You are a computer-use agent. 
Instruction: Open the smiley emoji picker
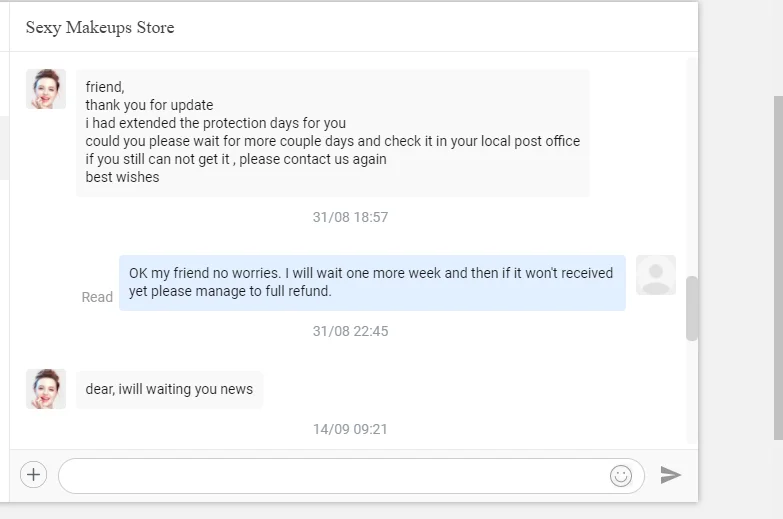click(x=621, y=476)
